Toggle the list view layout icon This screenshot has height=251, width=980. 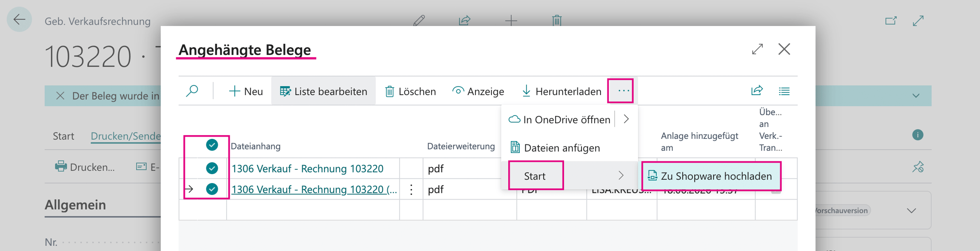click(784, 91)
